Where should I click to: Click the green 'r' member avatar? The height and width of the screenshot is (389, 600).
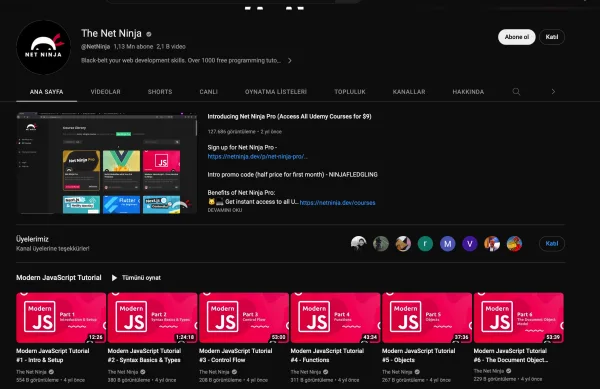click(x=425, y=244)
